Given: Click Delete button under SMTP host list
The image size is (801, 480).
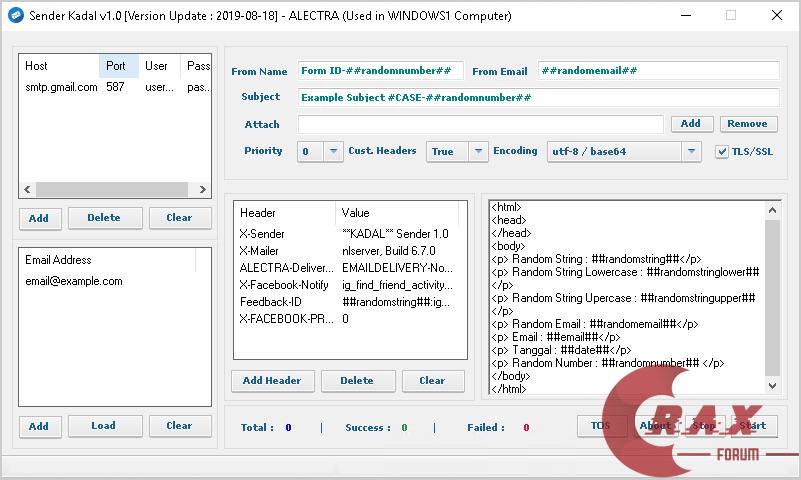Looking at the screenshot, I should click(x=103, y=218).
